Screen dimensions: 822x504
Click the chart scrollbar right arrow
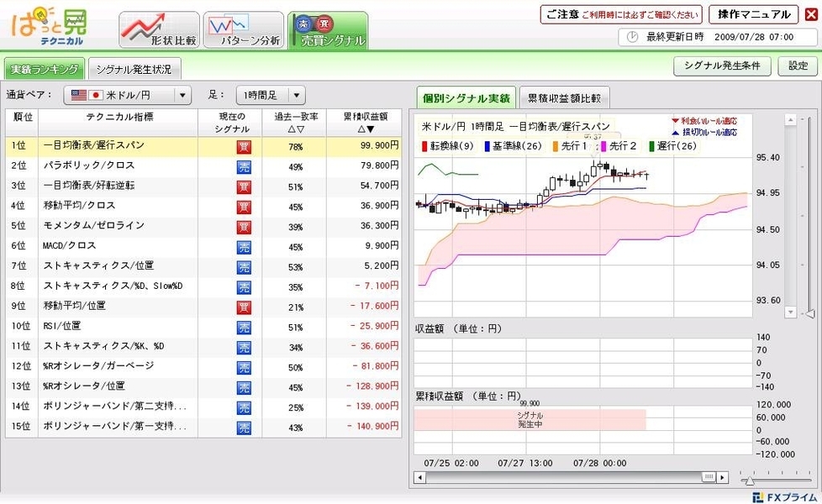[722, 477]
